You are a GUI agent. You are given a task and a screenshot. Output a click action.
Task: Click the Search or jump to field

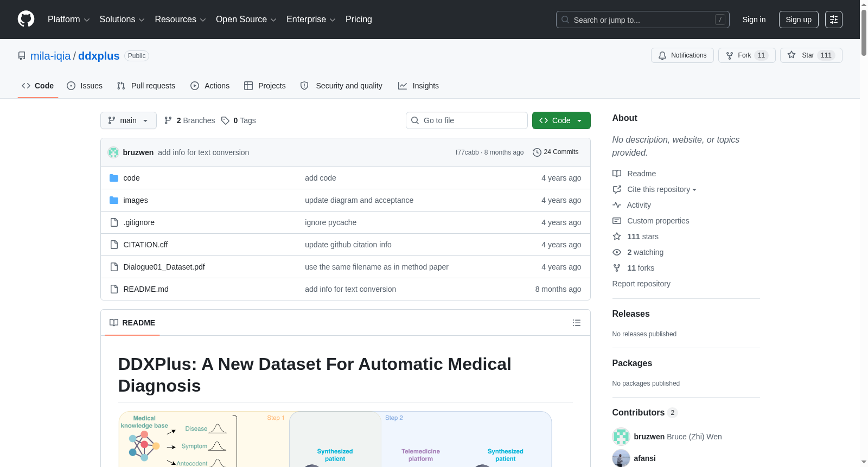[x=643, y=20]
